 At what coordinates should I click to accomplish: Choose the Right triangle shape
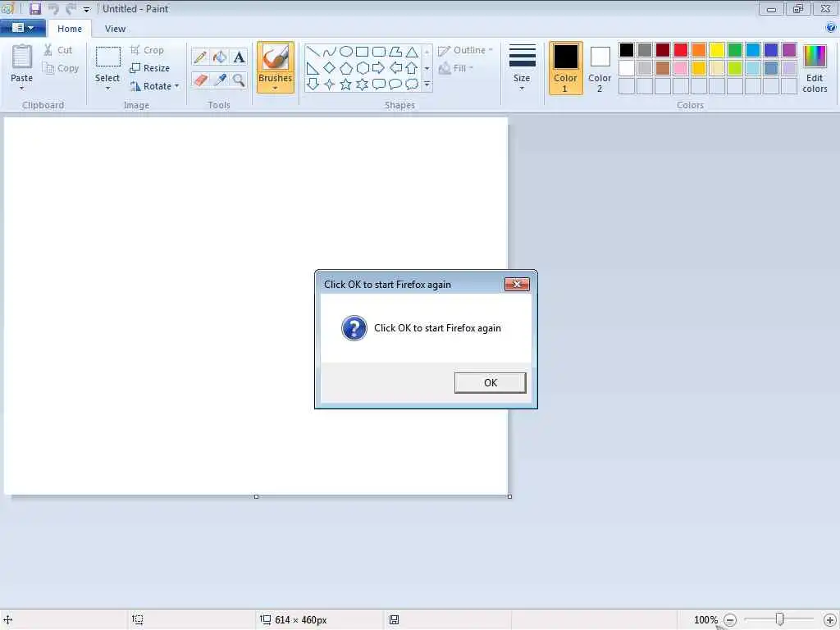[313, 68]
